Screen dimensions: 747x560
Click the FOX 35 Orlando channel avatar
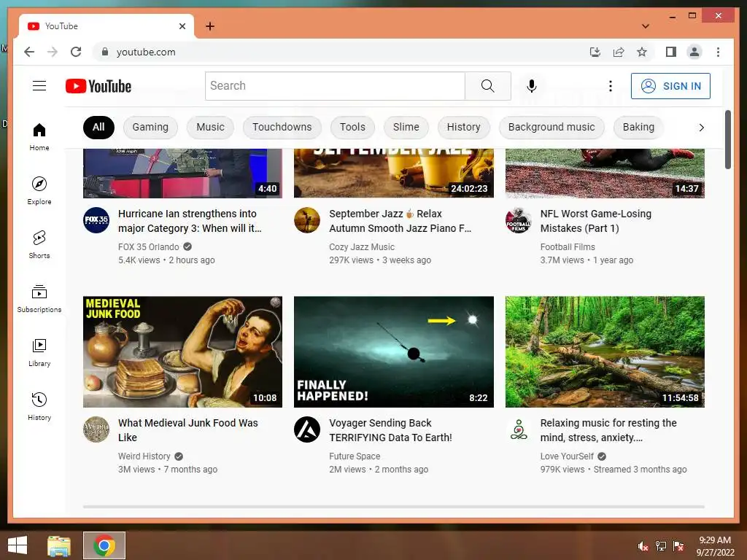[96, 220]
